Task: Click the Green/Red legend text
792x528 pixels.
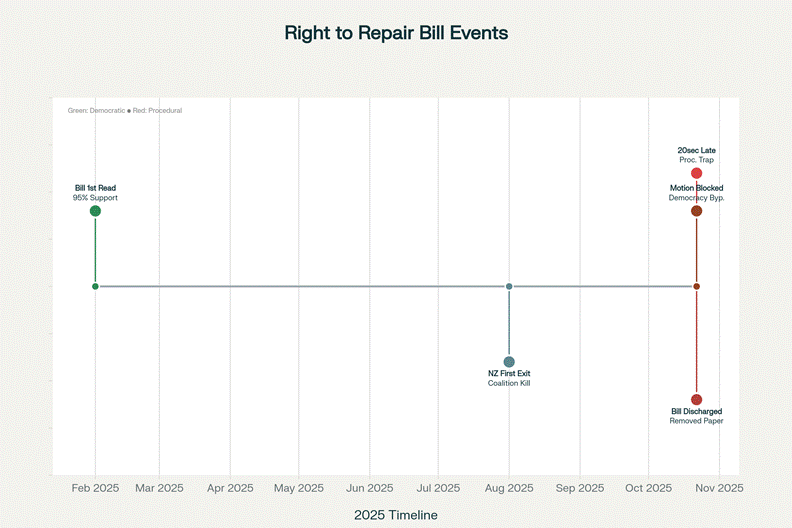Action: click(124, 110)
